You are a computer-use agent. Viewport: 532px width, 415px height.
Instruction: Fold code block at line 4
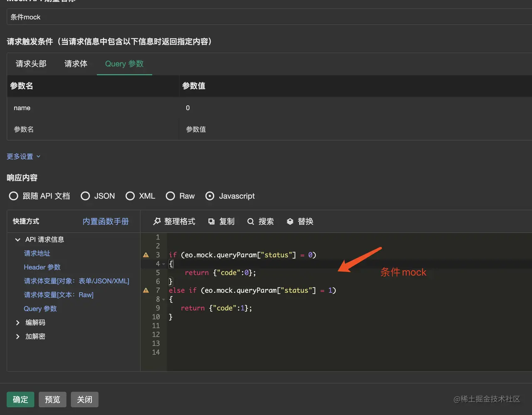[164, 264]
